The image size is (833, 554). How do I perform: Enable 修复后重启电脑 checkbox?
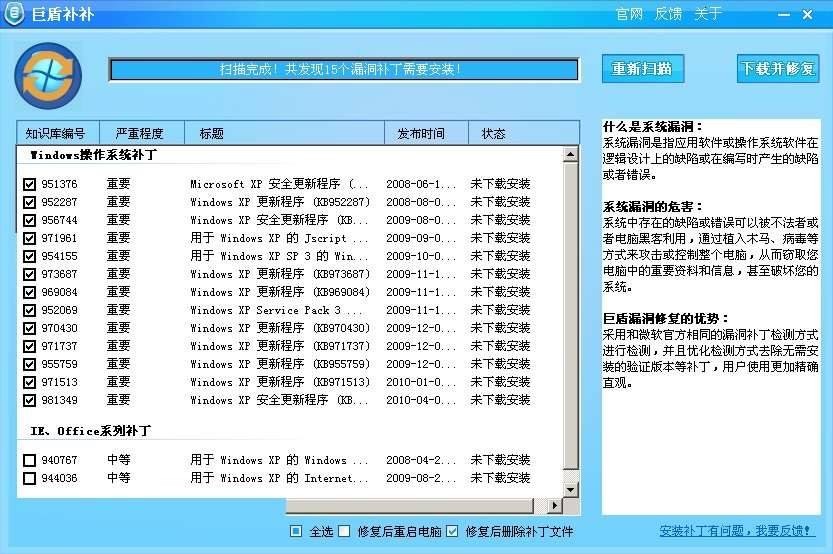pos(344,531)
